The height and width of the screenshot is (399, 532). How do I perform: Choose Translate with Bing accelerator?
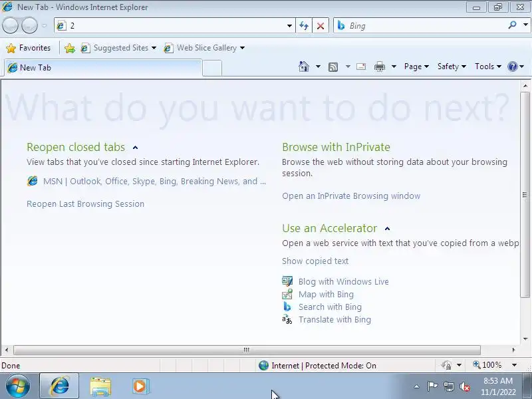pos(334,320)
